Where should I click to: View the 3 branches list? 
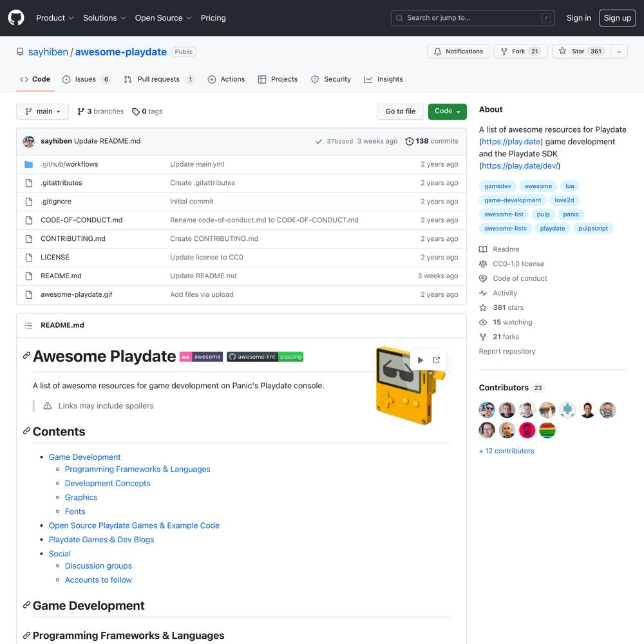(x=100, y=111)
